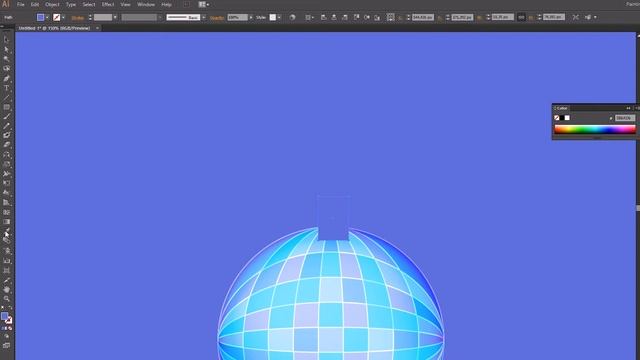Select the Free Transform tool

pyautogui.click(x=6, y=183)
